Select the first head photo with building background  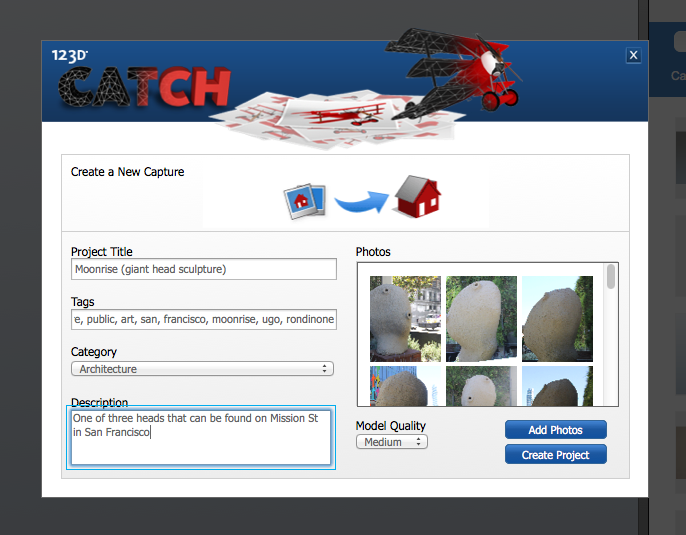[x=405, y=318]
